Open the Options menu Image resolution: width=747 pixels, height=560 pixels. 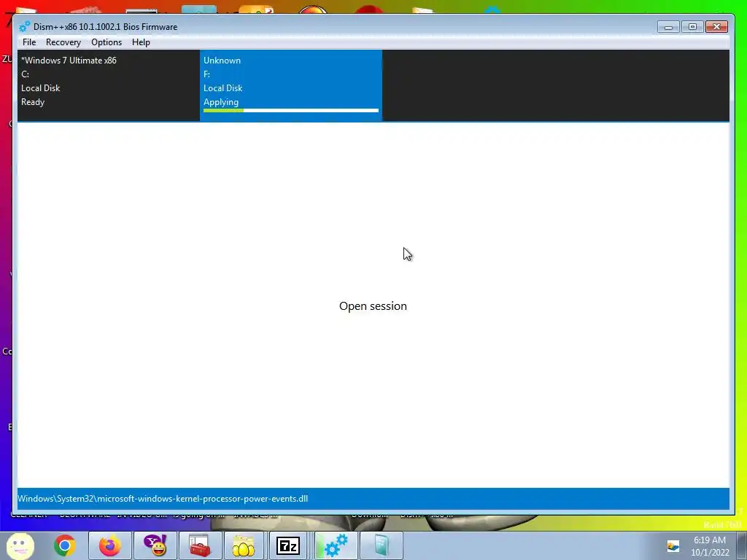pos(107,42)
